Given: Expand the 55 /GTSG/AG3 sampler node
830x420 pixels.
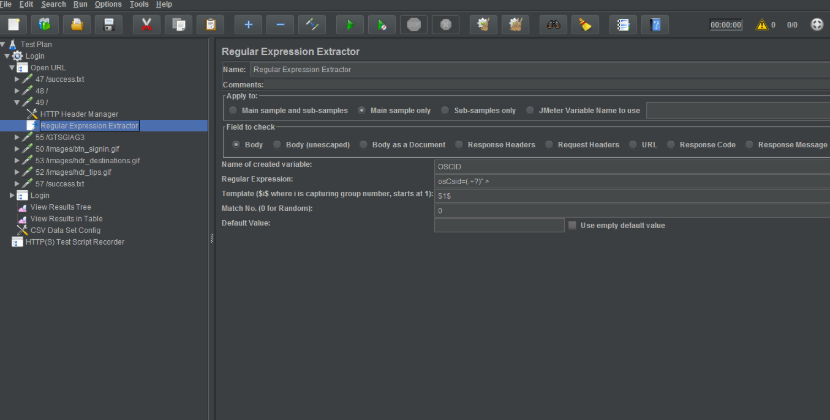Looking at the screenshot, I should (18, 137).
